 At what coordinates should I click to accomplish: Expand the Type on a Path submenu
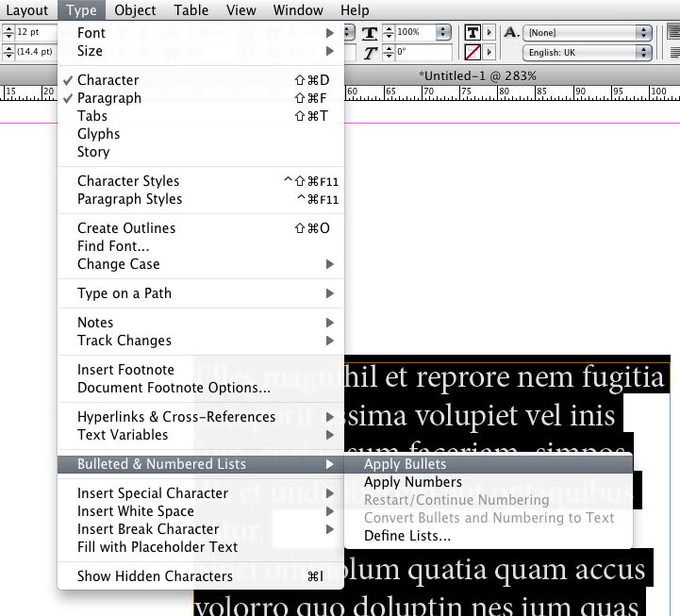201,293
